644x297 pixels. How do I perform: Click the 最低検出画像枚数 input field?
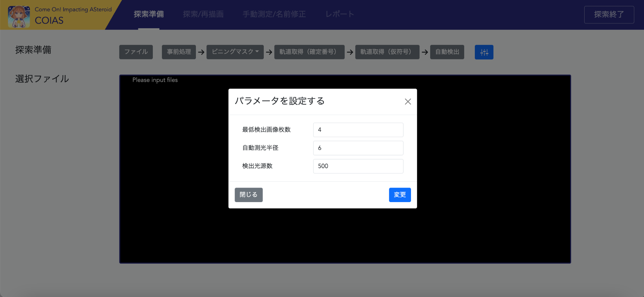pyautogui.click(x=358, y=130)
